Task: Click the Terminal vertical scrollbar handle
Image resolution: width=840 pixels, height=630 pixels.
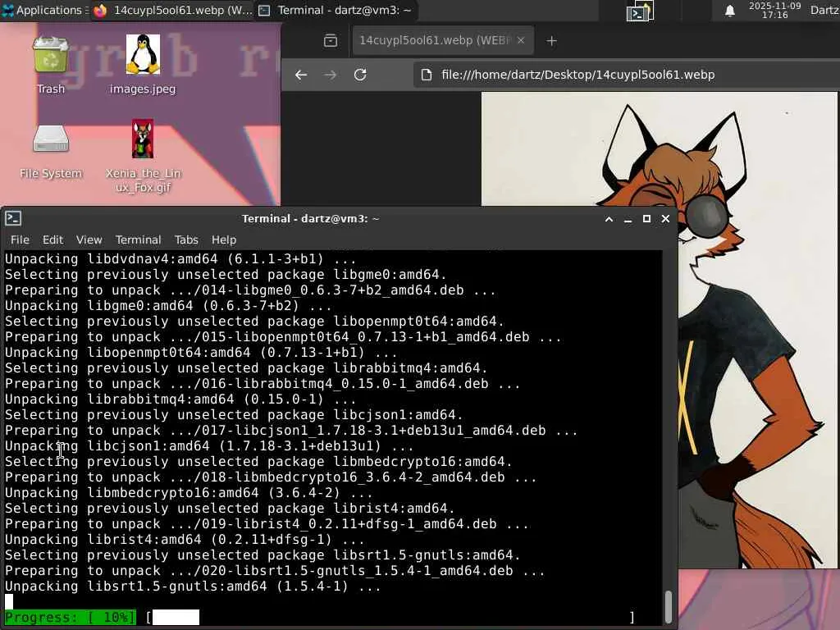Action: pos(668,606)
